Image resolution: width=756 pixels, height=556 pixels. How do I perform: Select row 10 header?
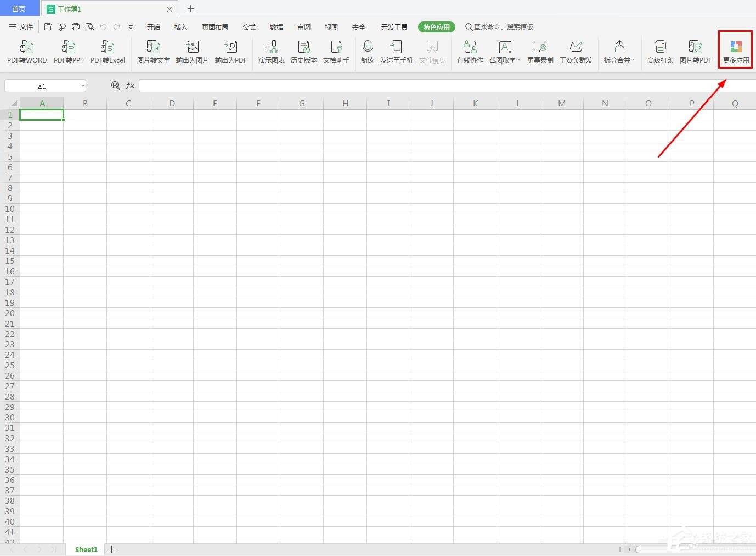tap(10, 209)
